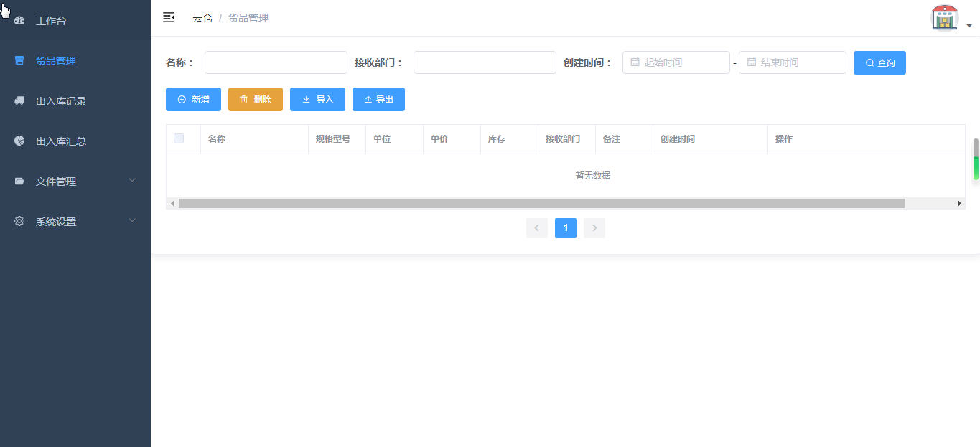Viewport: 980px width, 447px height.
Task: Click the pie chart icon beside 出入库汇总
Action: [19, 141]
